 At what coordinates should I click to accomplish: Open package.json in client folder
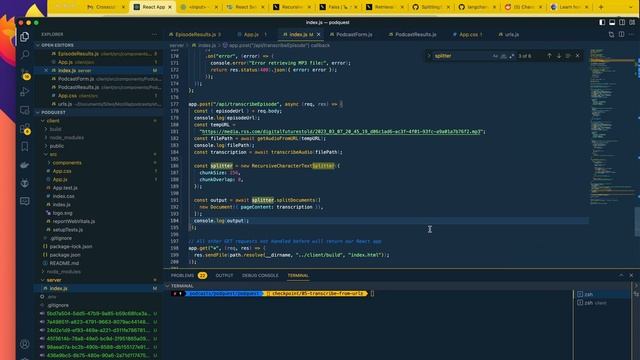click(65, 255)
